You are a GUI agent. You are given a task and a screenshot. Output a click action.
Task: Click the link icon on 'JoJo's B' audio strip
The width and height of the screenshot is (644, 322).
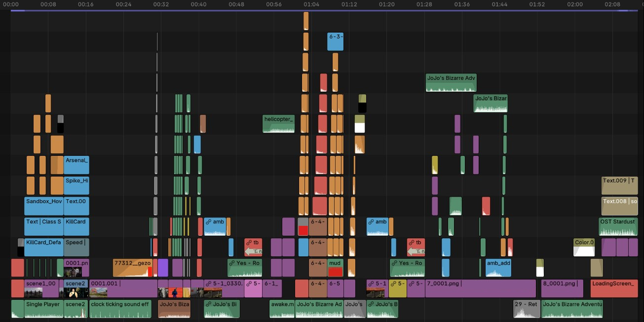coord(371,304)
